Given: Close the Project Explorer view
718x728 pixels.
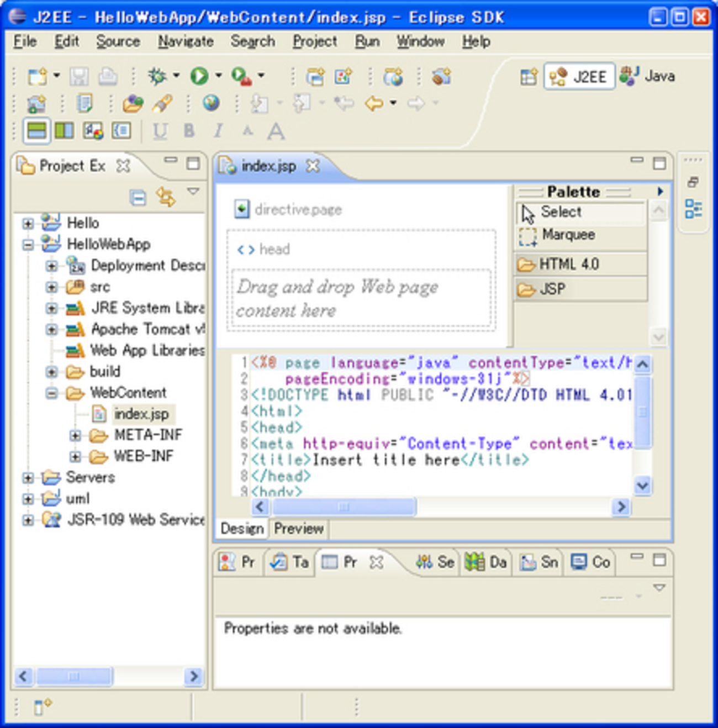Looking at the screenshot, I should coord(123,166).
